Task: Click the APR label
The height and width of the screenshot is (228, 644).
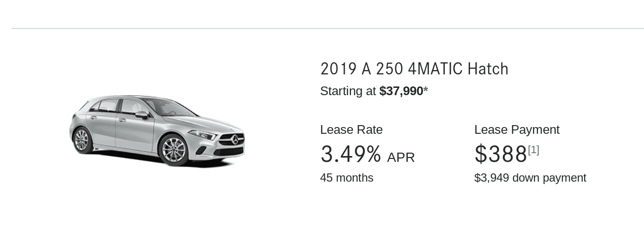Action: 401,157
